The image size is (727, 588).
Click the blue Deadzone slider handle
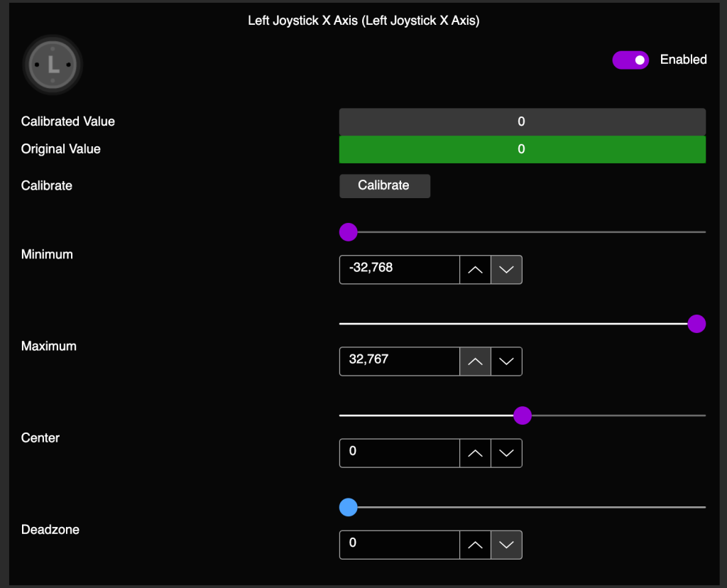pos(349,507)
